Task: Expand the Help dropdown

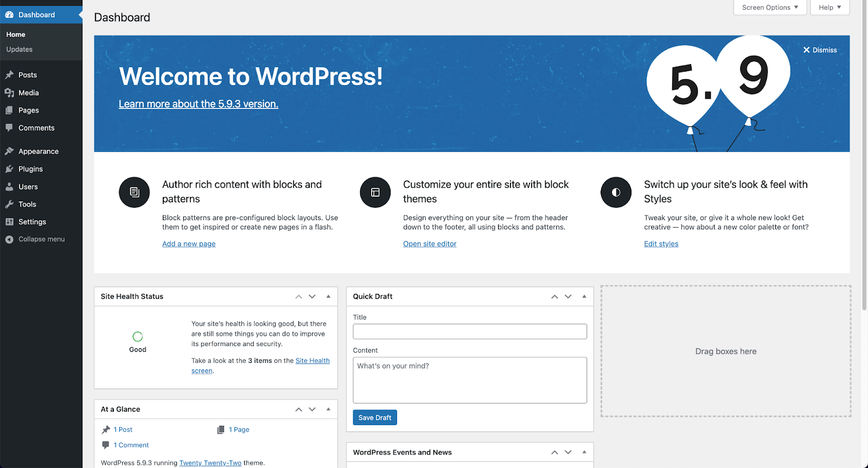Action: point(829,8)
